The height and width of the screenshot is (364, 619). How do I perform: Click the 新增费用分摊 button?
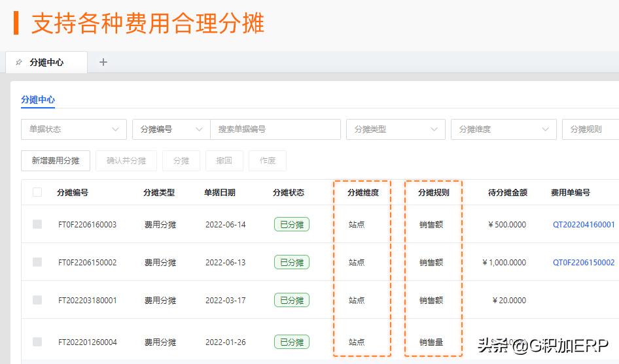[x=56, y=161]
